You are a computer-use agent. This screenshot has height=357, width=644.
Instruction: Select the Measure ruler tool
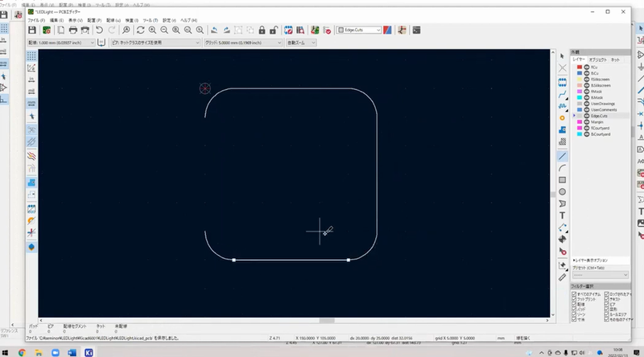[562, 277]
